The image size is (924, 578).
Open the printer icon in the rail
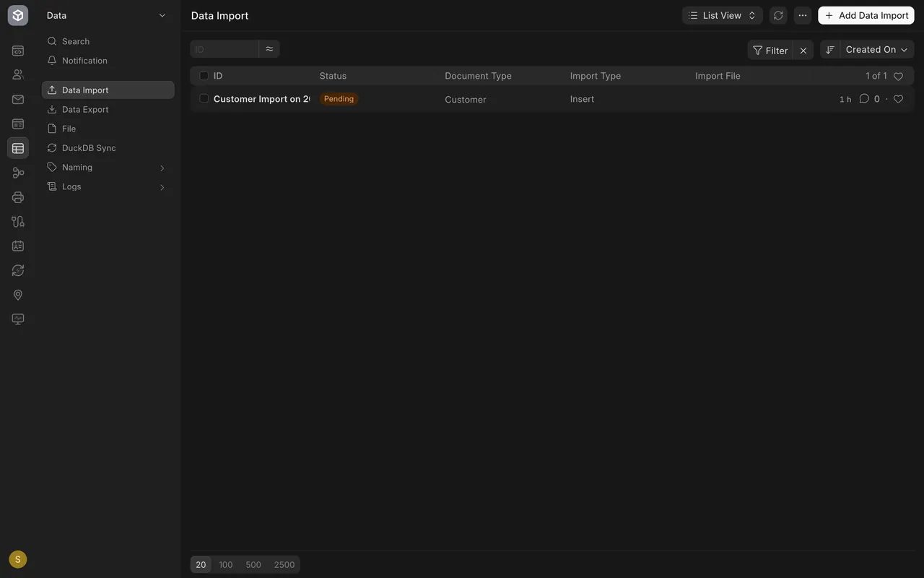(x=18, y=197)
